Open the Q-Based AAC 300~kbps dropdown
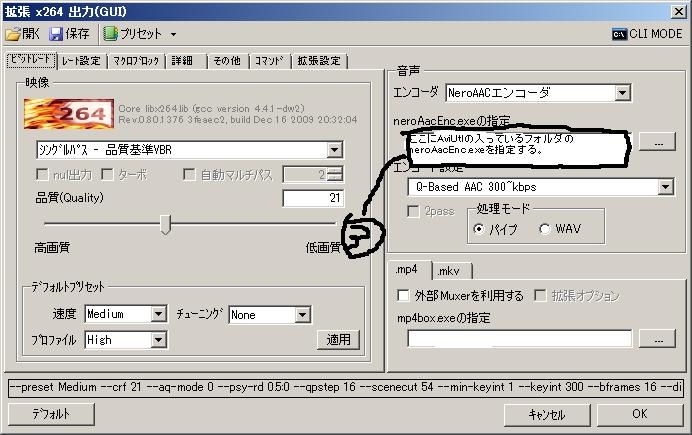 [x=541, y=187]
